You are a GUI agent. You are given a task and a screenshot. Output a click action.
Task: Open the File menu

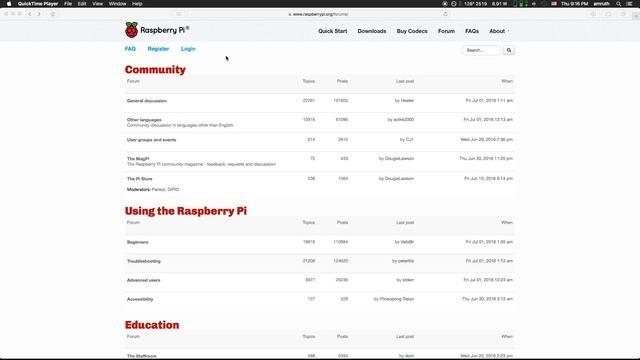[68, 4]
